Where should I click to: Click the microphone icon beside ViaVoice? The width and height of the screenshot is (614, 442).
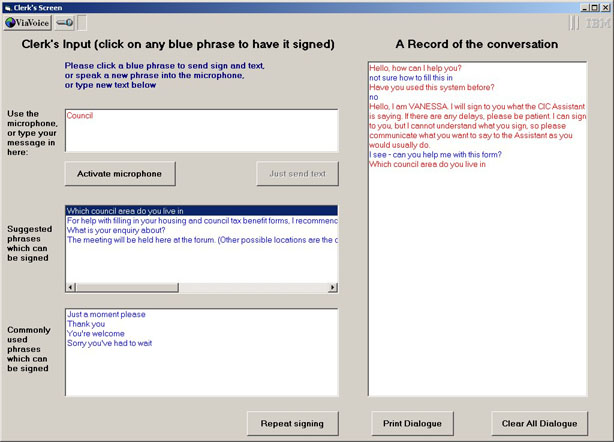[x=64, y=23]
